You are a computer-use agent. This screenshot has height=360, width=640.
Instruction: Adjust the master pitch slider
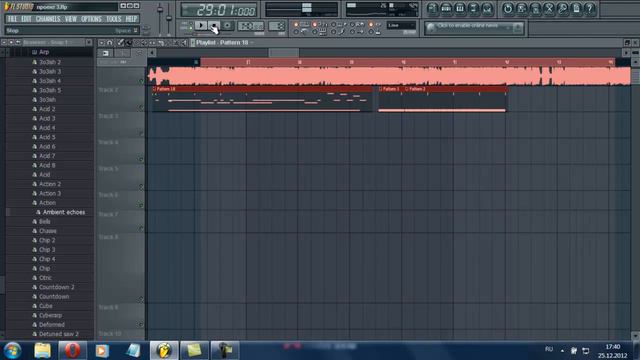coord(169,17)
